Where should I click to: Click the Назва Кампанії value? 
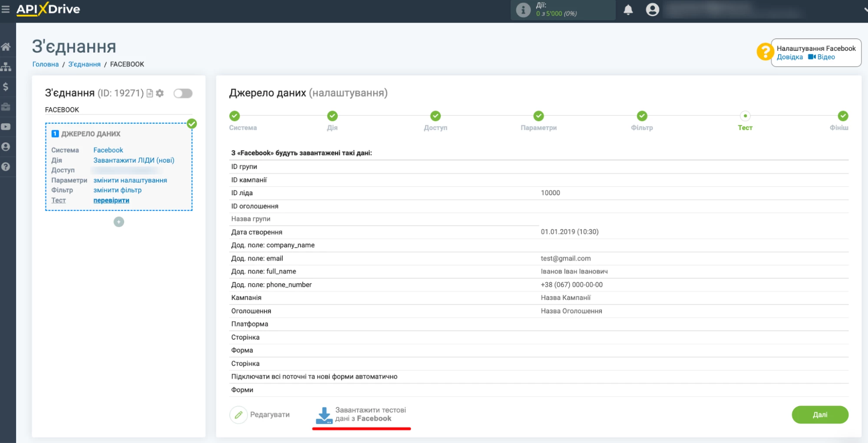565,298
